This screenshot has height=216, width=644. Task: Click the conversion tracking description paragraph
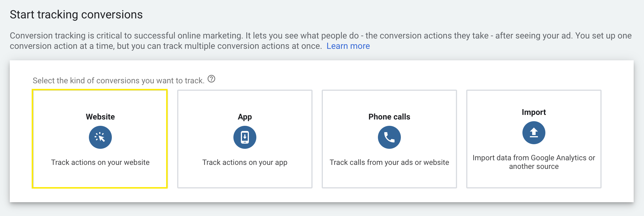point(321,41)
